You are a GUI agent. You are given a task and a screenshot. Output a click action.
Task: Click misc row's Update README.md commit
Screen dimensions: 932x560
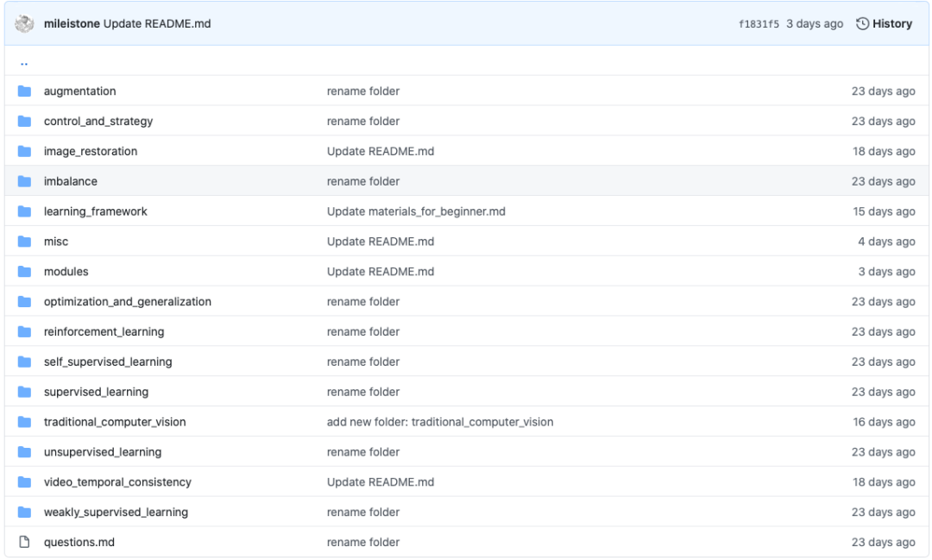click(x=381, y=242)
